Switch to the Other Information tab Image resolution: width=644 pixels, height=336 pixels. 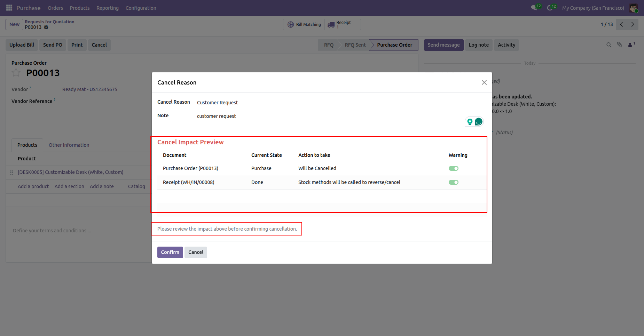[x=69, y=145]
